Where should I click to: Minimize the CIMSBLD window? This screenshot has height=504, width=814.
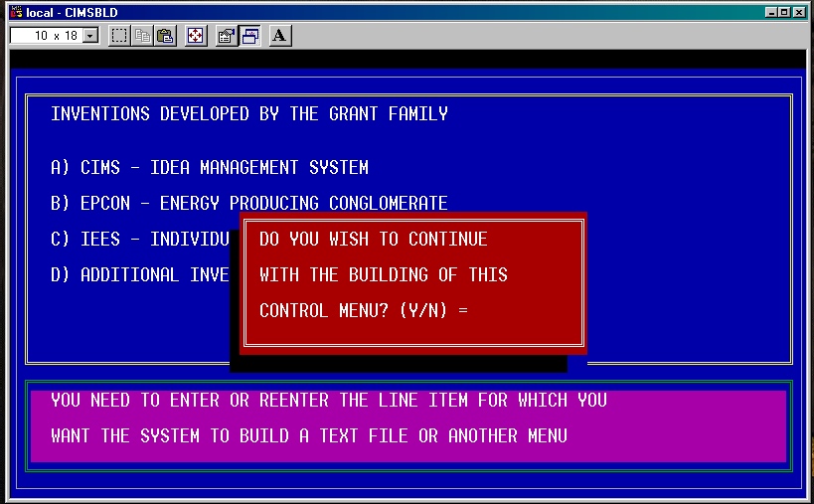click(771, 12)
